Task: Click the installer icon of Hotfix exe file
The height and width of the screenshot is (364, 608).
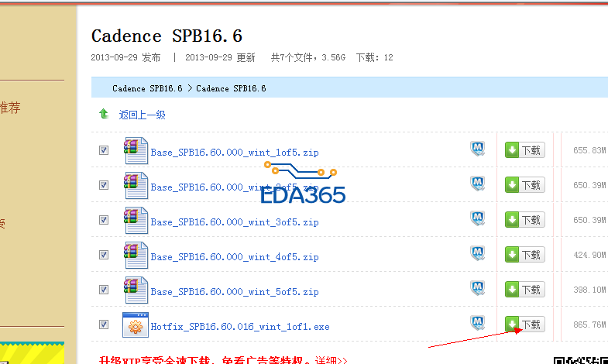Action: (136, 325)
